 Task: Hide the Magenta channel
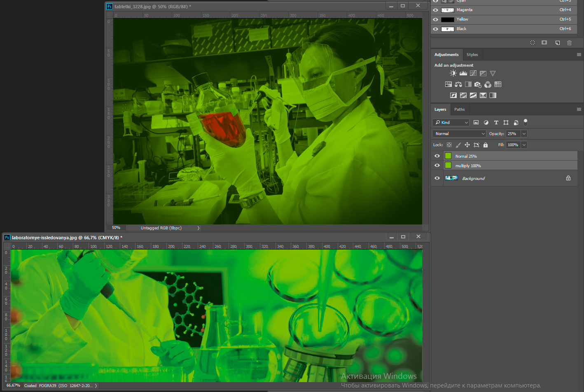point(435,10)
